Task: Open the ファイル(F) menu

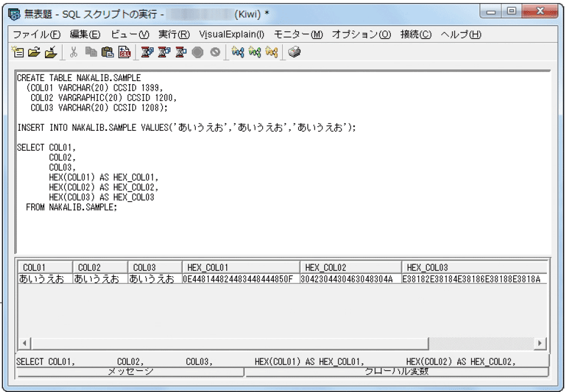Action: point(37,34)
